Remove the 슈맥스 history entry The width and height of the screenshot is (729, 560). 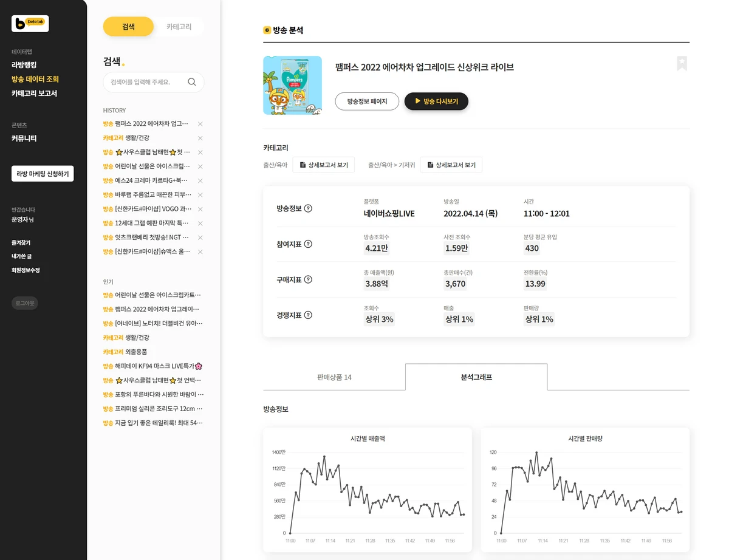200,251
